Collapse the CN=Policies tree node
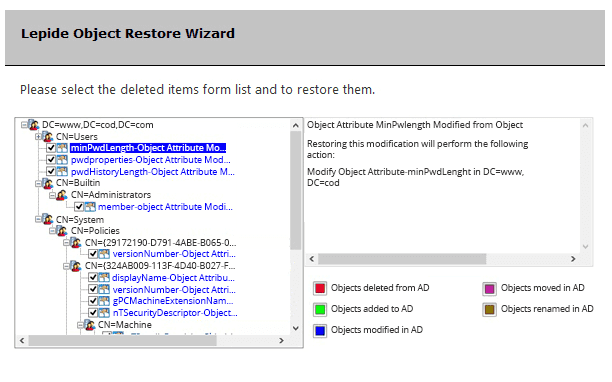This screenshot has width=612, height=382. pos(52,231)
